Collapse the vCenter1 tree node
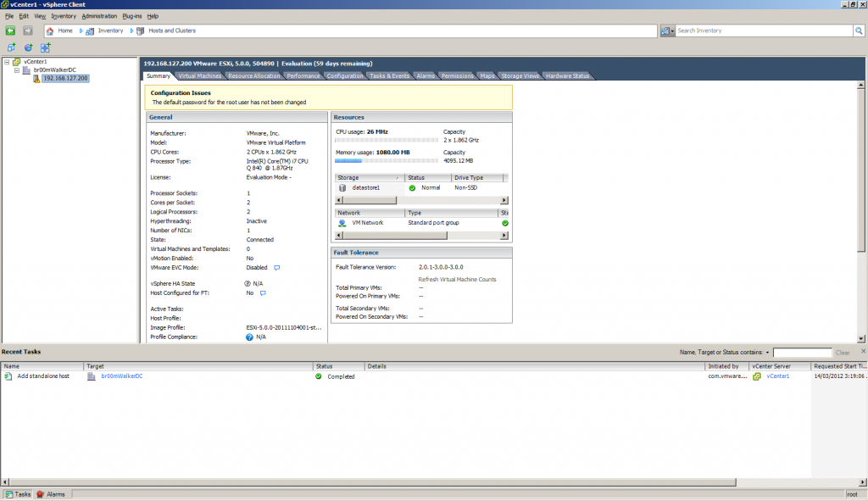Viewport: 868px width, 501px height. tap(7, 62)
